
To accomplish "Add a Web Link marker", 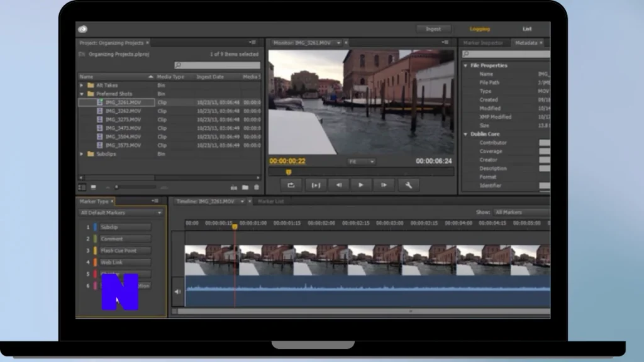I will 125,262.
